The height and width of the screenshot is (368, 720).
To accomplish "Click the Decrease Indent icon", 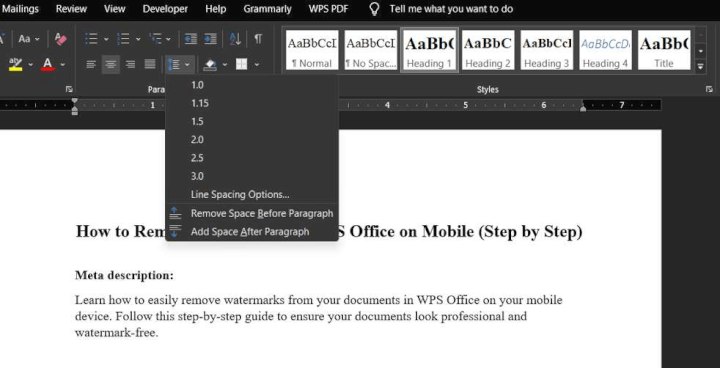I will 191,39.
